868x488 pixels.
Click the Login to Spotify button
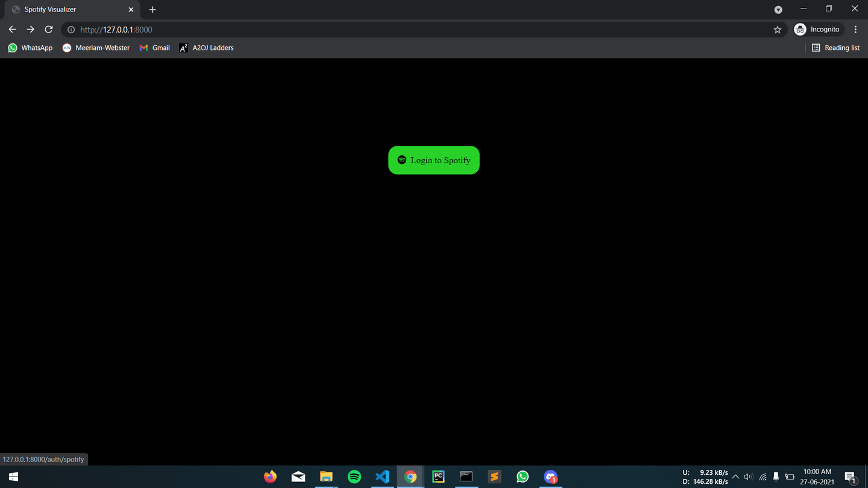(x=434, y=160)
